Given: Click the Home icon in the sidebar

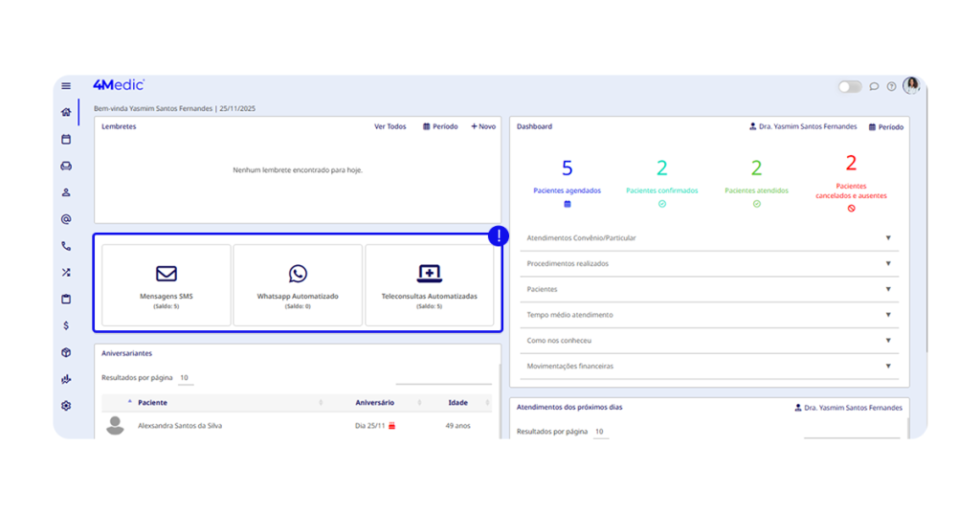Looking at the screenshot, I should tap(66, 112).
